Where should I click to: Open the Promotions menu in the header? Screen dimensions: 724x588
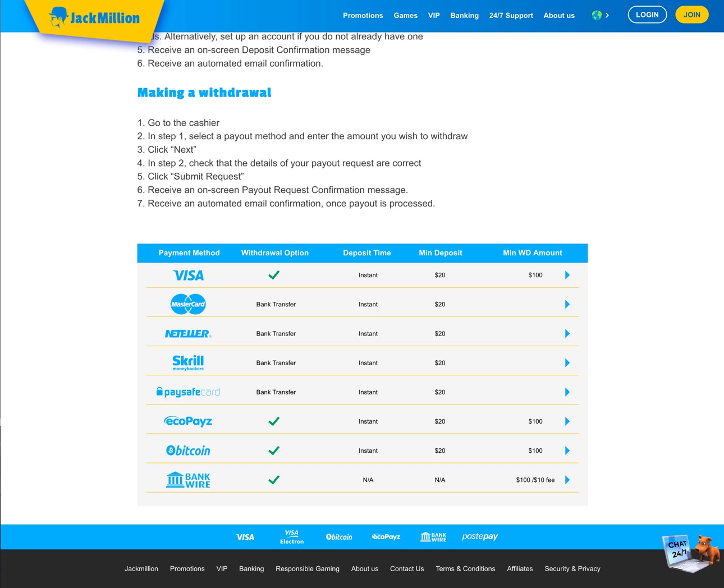tap(363, 16)
